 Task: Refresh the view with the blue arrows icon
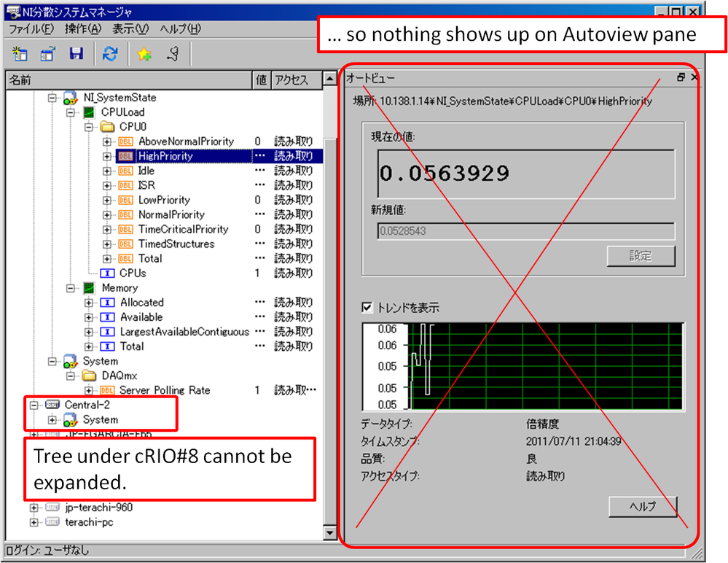[110, 54]
